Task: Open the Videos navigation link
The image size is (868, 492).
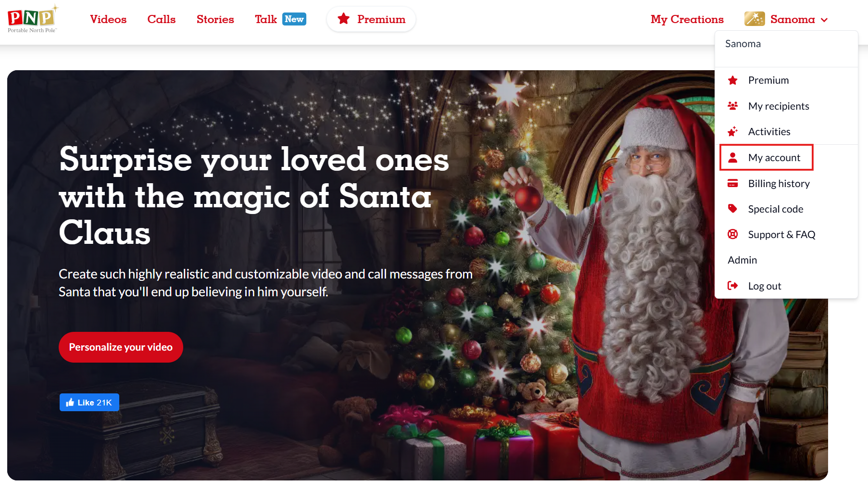Action: coord(108,19)
